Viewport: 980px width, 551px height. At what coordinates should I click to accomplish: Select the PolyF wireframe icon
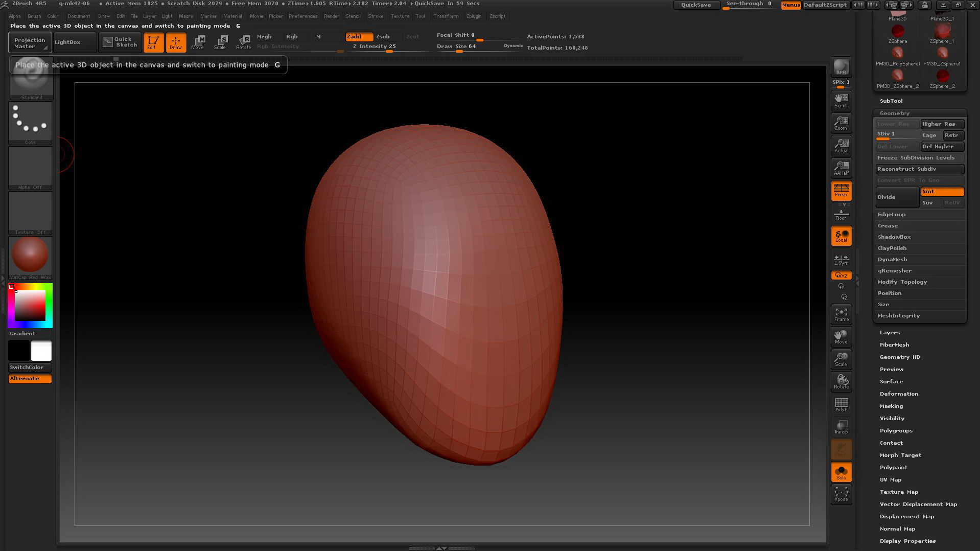841,404
